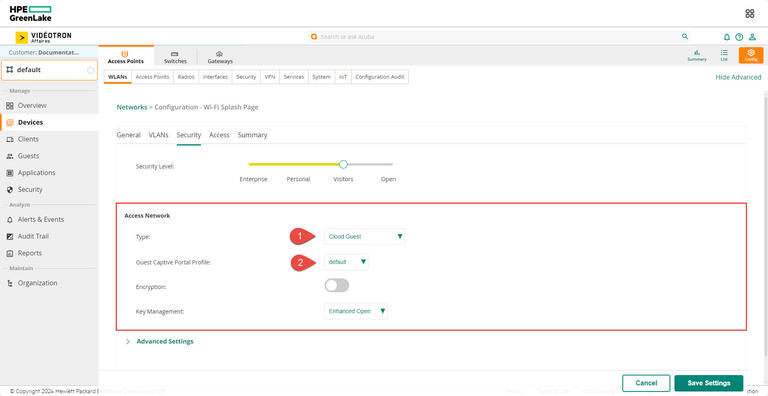Select the Radios tab

pyautogui.click(x=186, y=77)
